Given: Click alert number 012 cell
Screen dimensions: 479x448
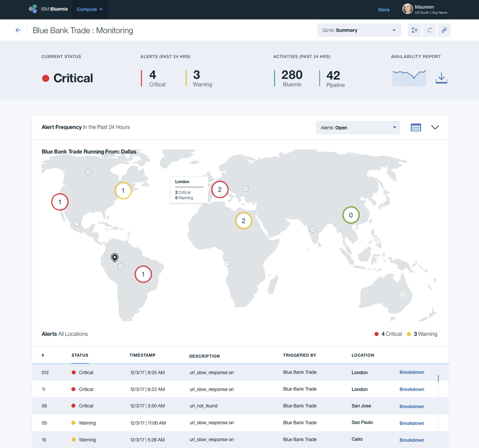Looking at the screenshot, I should (x=45, y=372).
